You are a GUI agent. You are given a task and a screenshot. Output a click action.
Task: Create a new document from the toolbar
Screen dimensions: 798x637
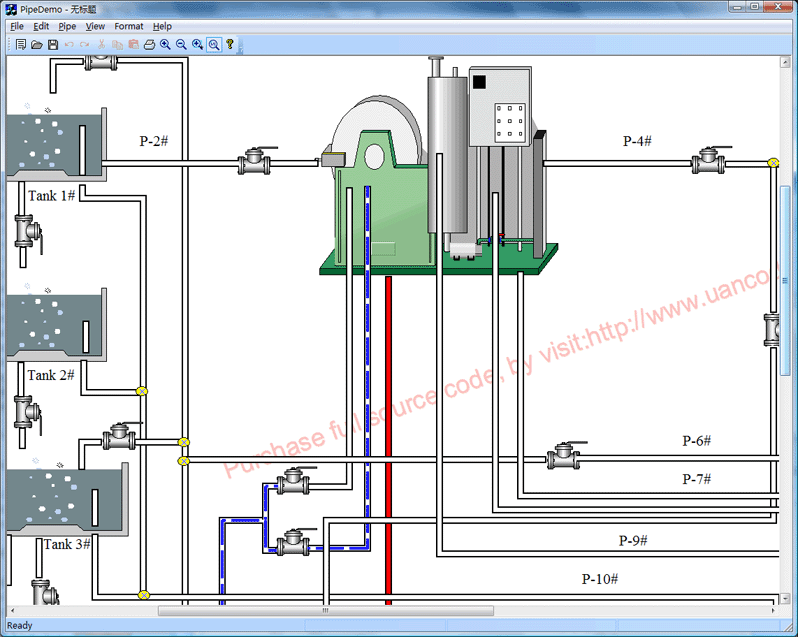(21, 44)
